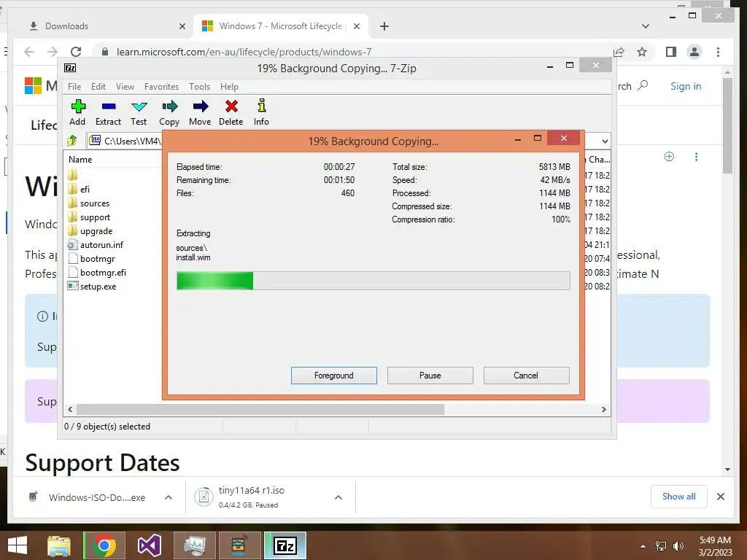Open the Tools menu in 7-Zip
This screenshot has height=560, width=747.
[199, 87]
